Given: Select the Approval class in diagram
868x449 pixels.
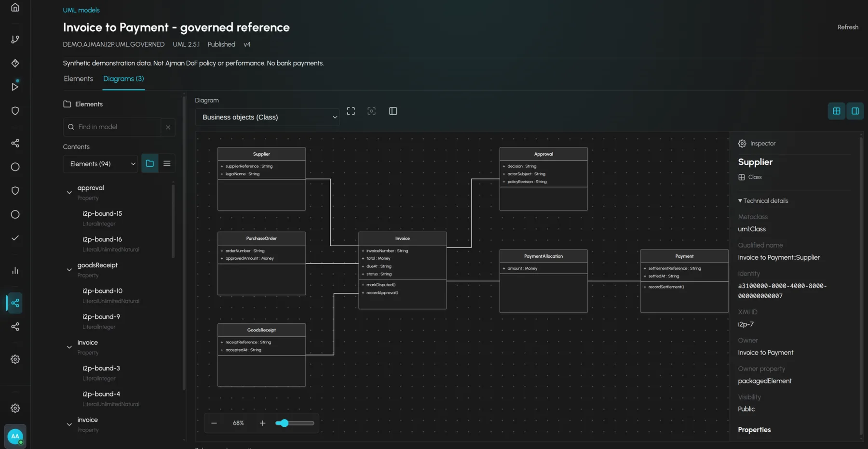Looking at the screenshot, I should (x=543, y=179).
